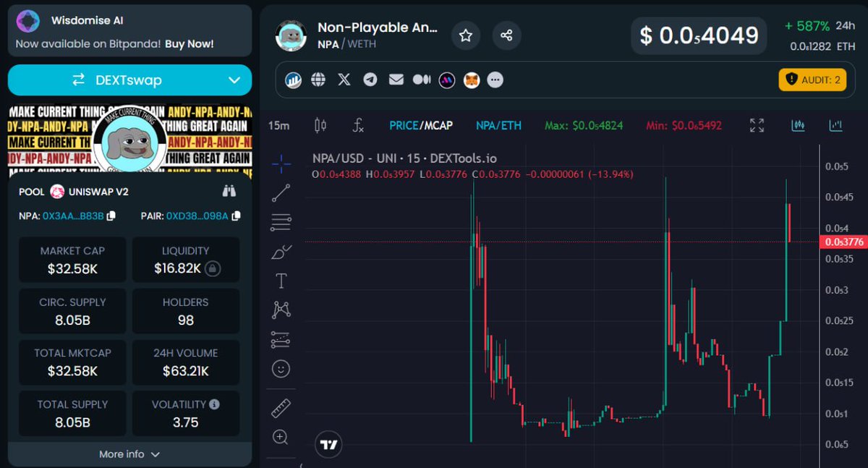The image size is (868, 468).
Task: Add NPA token to favorites star
Action: coord(466,35)
